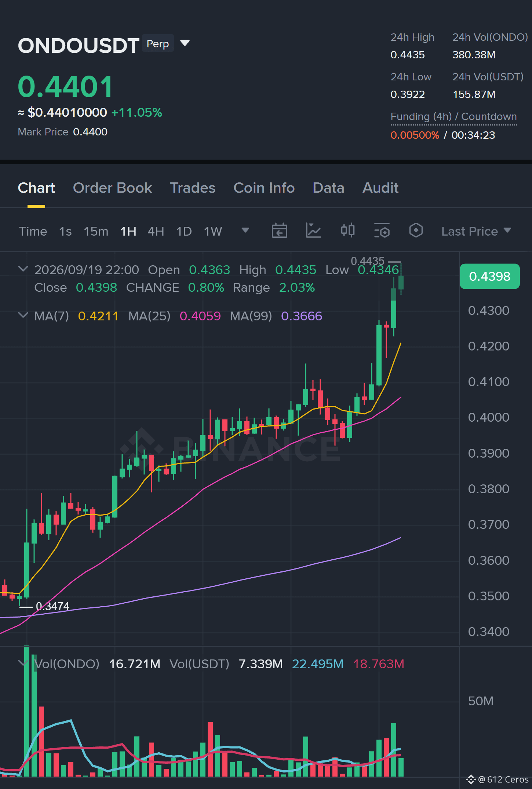Viewport: 532px width, 789px height.
Task: Click the Funding (4h) / Countdown link
Action: click(x=453, y=116)
